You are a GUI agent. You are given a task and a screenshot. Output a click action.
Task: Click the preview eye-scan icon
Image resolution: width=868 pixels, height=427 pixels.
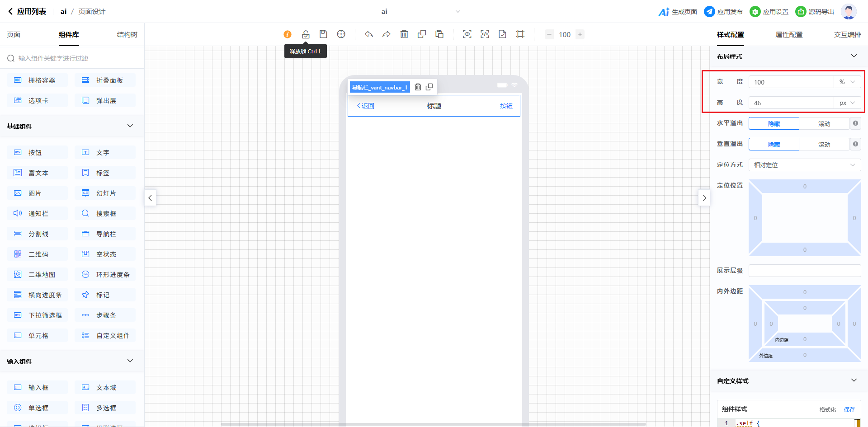tap(467, 34)
